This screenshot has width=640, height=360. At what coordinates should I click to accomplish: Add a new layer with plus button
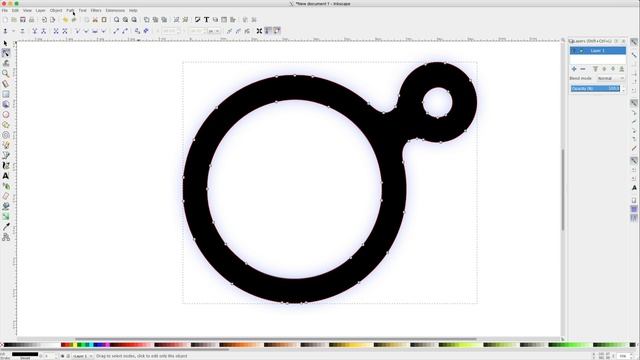[574, 69]
